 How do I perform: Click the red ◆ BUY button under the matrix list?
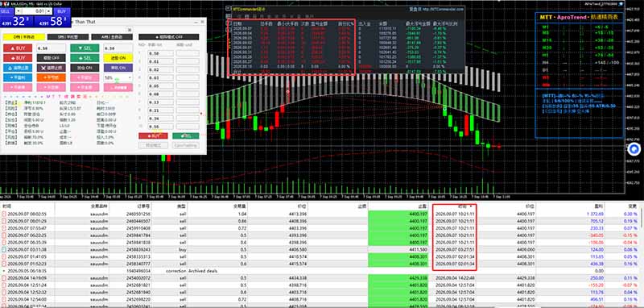[x=153, y=135]
